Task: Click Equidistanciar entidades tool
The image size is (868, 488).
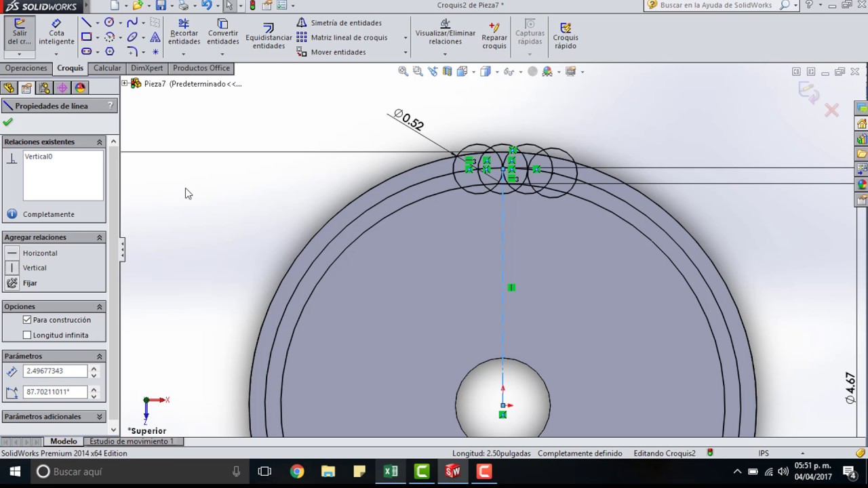Action: [269, 37]
